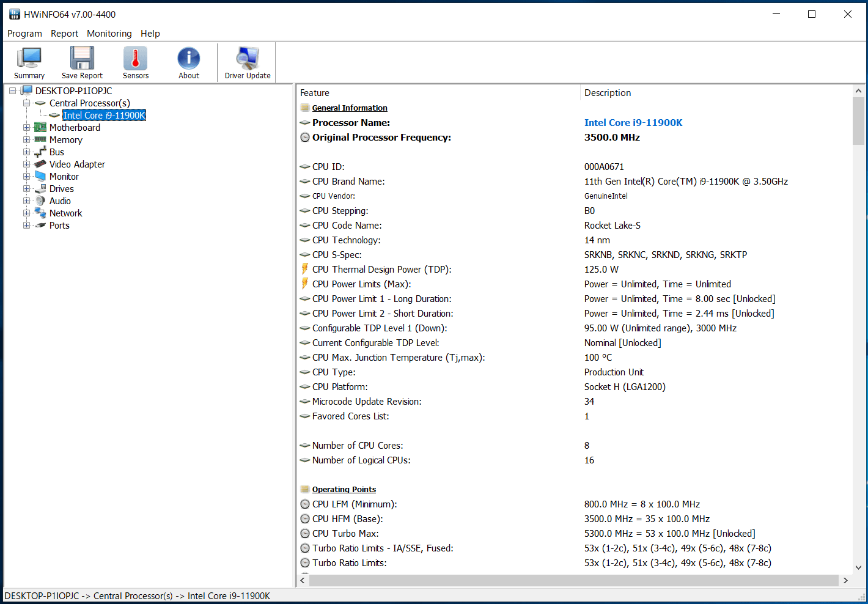Viewport: 868px width, 604px height.
Task: Expand the Network tree node
Action: tap(26, 213)
